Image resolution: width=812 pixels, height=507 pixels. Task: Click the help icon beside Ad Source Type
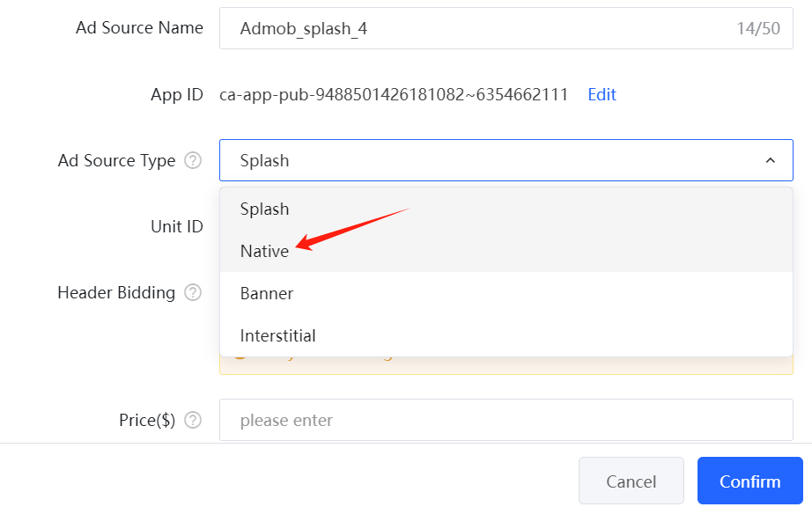[x=193, y=161]
